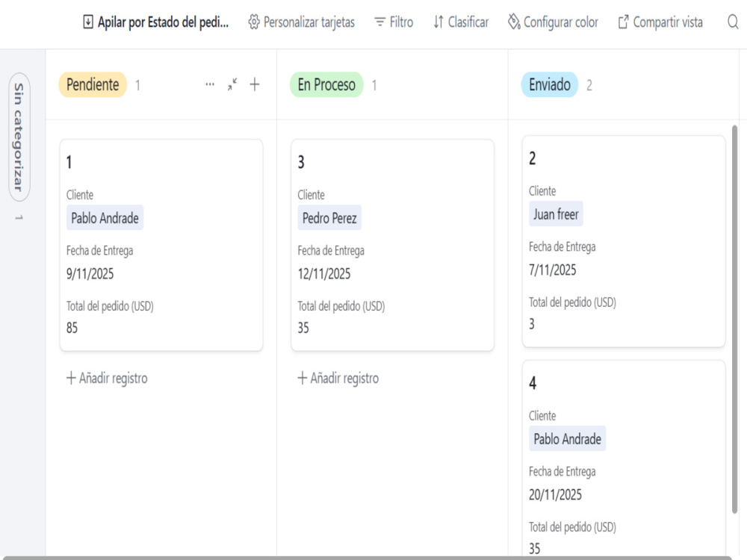Screen dimensions: 747x560
Task: Click Añadir registro under Pendiente column
Action: pos(107,378)
